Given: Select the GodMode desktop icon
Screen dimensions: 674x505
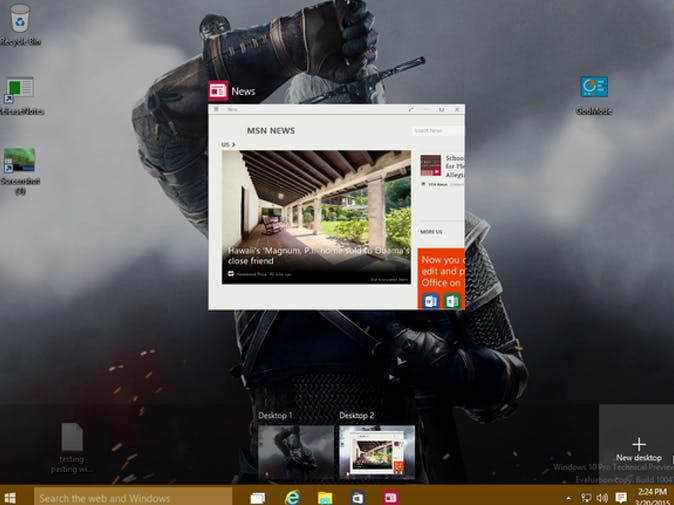Looking at the screenshot, I should point(594,95).
